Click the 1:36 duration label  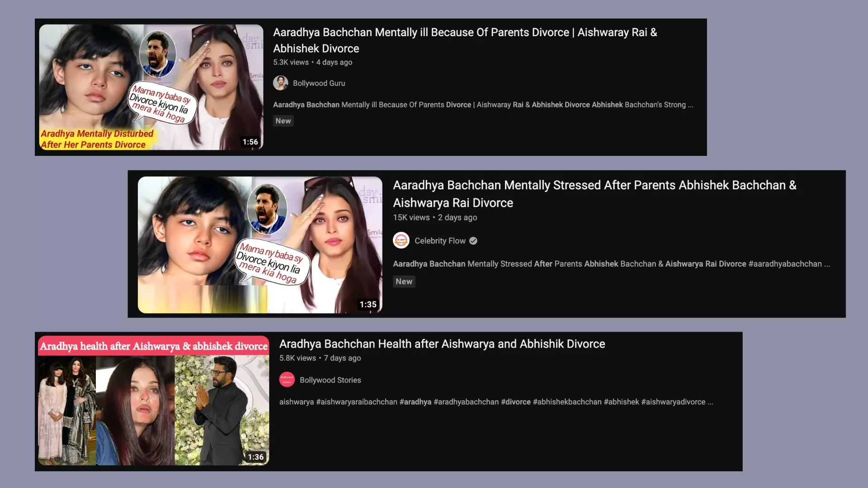click(x=255, y=457)
